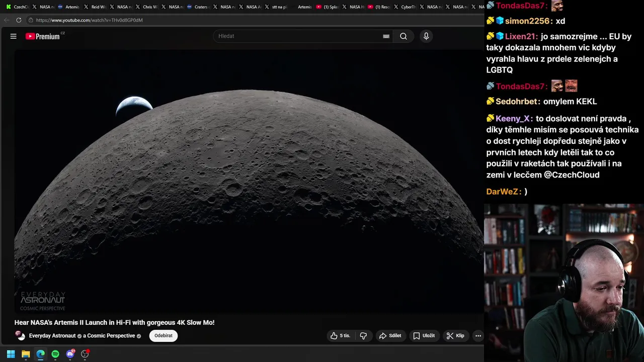Switch to the CyberTh X tab

pyautogui.click(x=406, y=7)
